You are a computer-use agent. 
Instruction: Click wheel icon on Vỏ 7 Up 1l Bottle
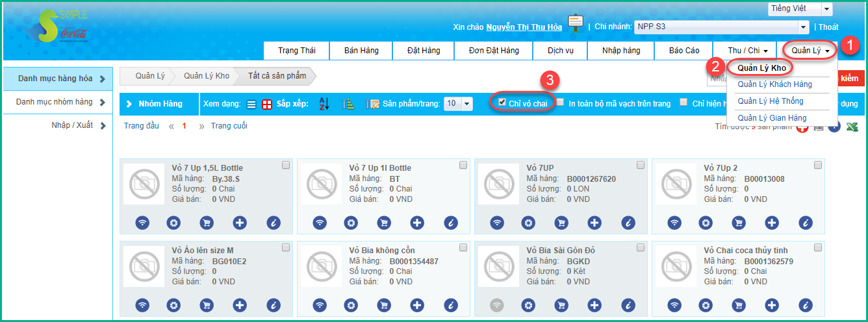coord(351,223)
